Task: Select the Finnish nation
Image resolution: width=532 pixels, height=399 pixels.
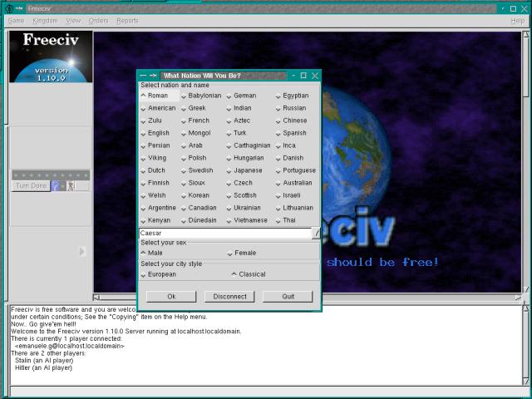Action: (x=155, y=183)
